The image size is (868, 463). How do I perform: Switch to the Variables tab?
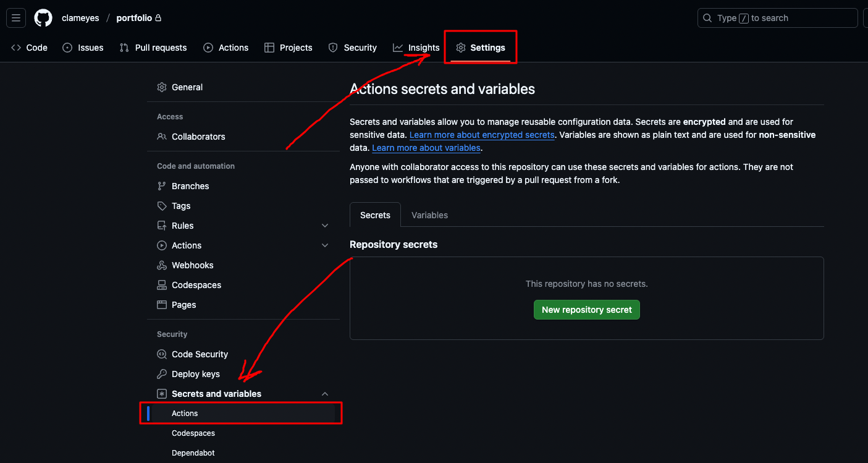429,215
